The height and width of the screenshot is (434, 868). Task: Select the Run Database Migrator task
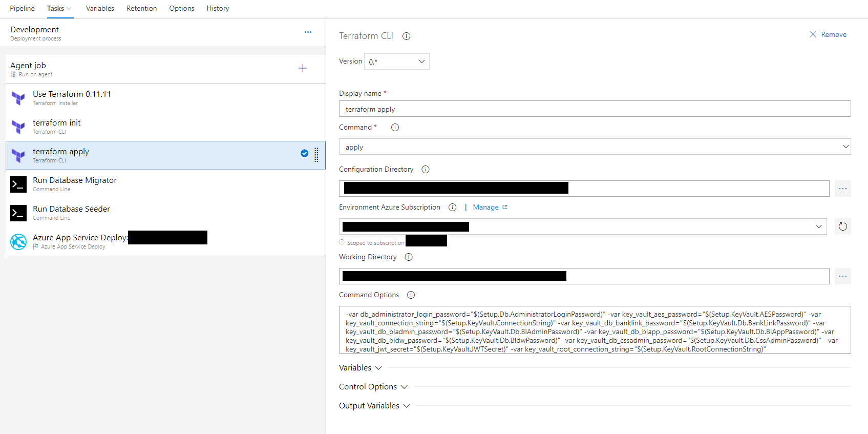tap(165, 184)
